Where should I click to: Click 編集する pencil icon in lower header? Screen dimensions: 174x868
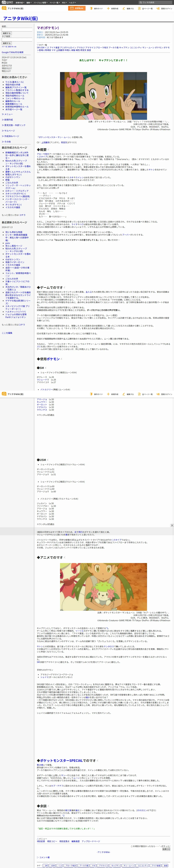click(128, 394)
